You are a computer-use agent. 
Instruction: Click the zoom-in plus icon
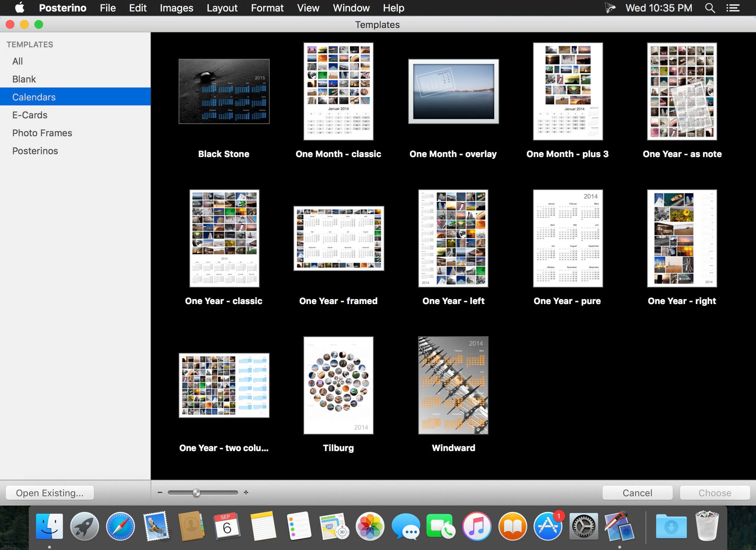coord(246,493)
